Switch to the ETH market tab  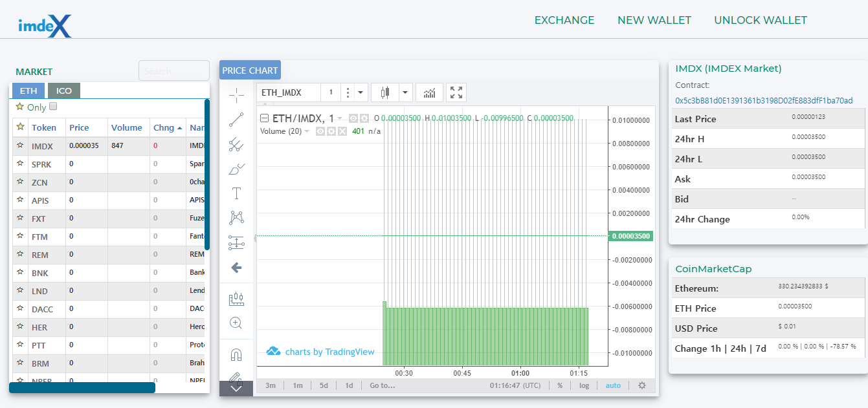click(x=28, y=91)
